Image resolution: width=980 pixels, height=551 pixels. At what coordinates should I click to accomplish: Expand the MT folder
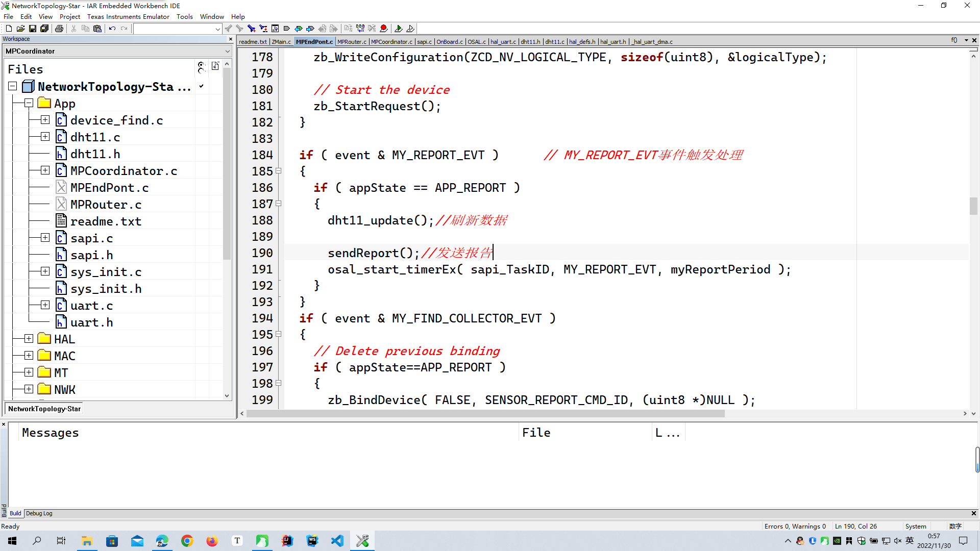(29, 372)
